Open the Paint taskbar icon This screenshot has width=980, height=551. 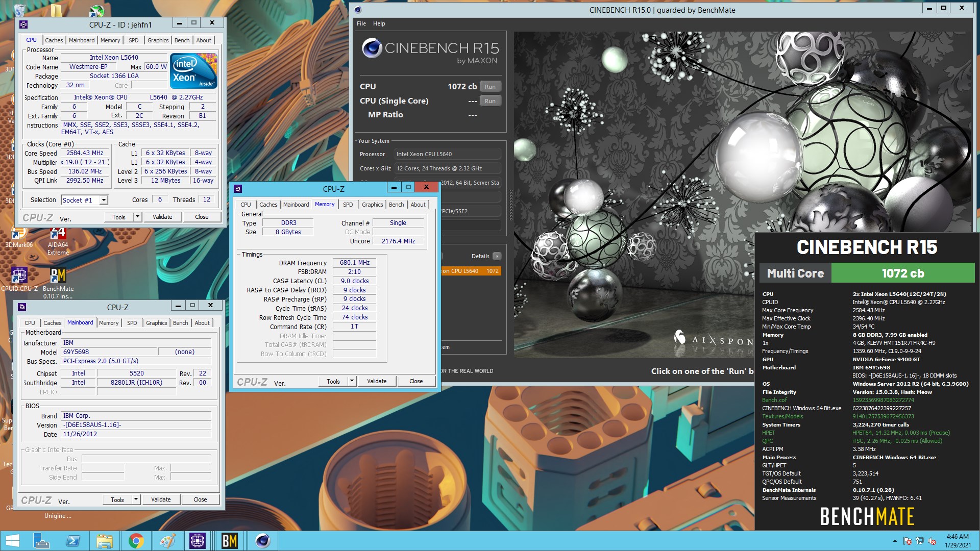pos(167,541)
